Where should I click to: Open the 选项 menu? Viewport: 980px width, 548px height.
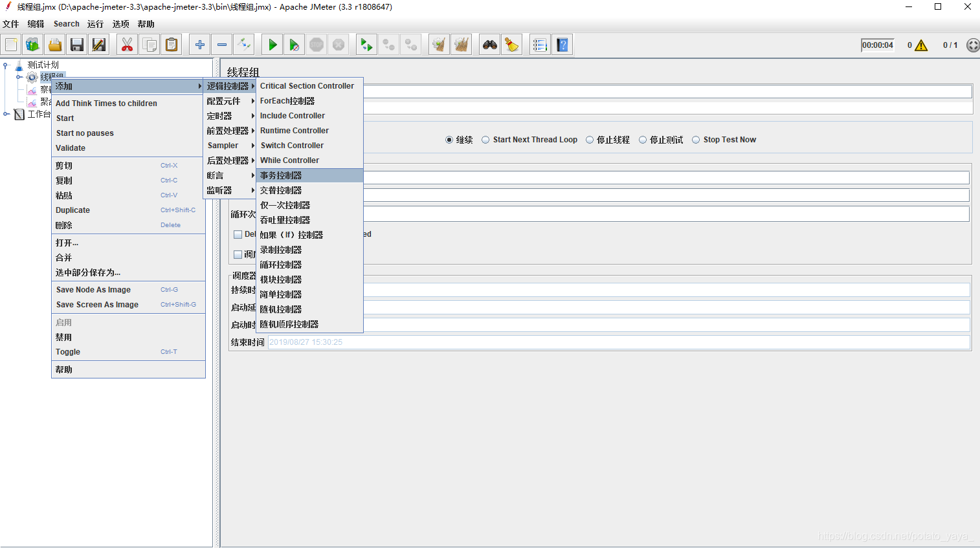121,24
